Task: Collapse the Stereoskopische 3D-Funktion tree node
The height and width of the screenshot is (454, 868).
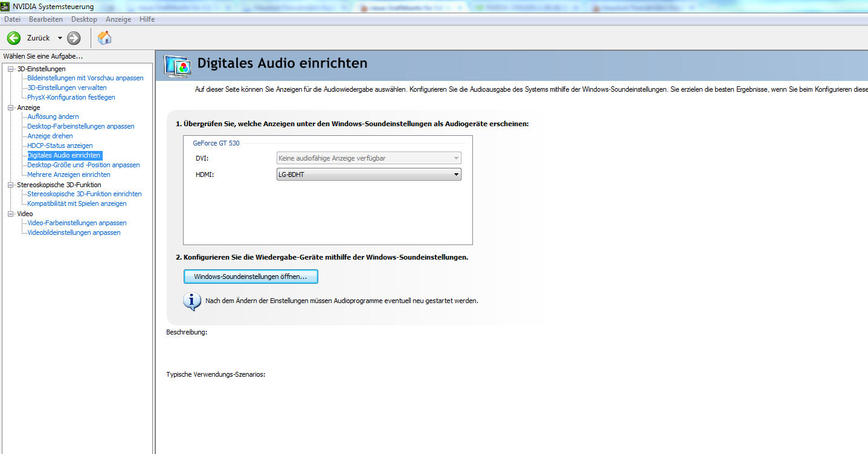Action: (10, 185)
